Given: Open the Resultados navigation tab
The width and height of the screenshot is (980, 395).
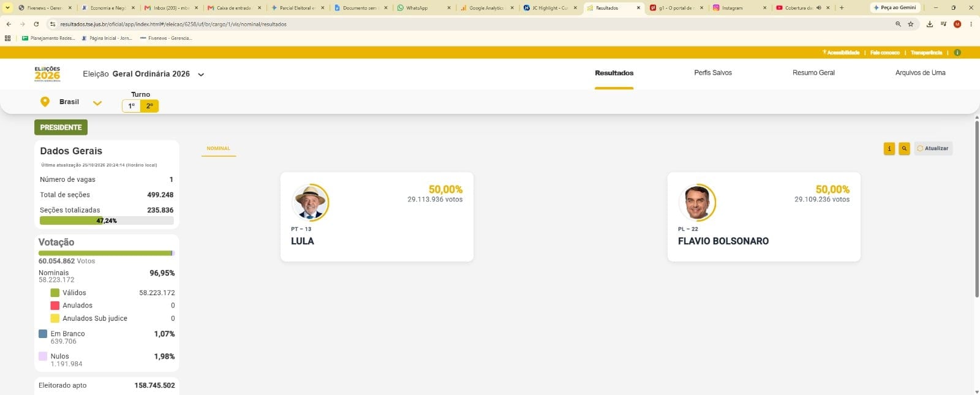Looking at the screenshot, I should 614,73.
